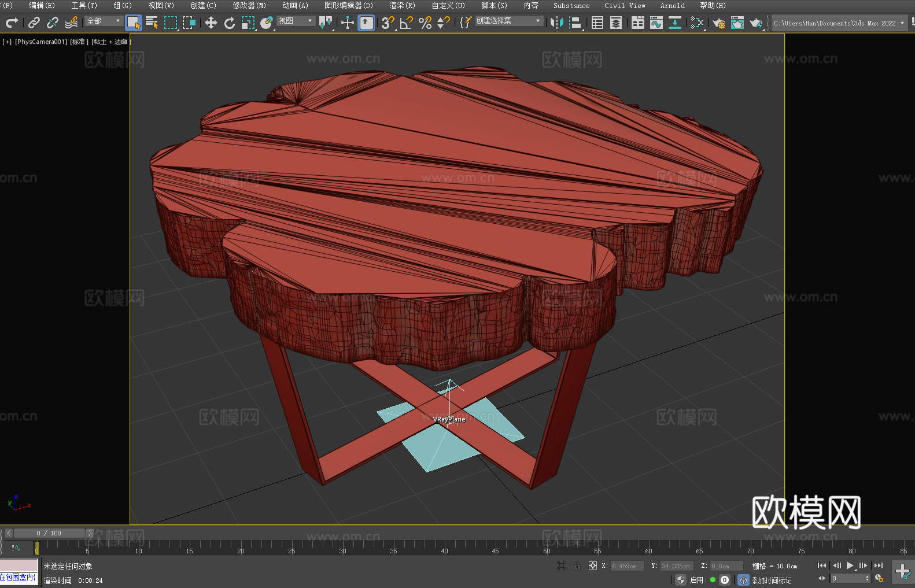This screenshot has width=915, height=588.
Task: Expand the '创建选择集' named selection dropdown
Action: coord(508,21)
